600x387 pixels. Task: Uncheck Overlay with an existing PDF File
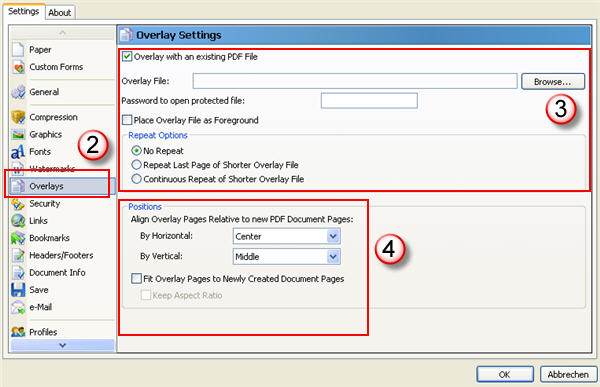pyautogui.click(x=127, y=57)
